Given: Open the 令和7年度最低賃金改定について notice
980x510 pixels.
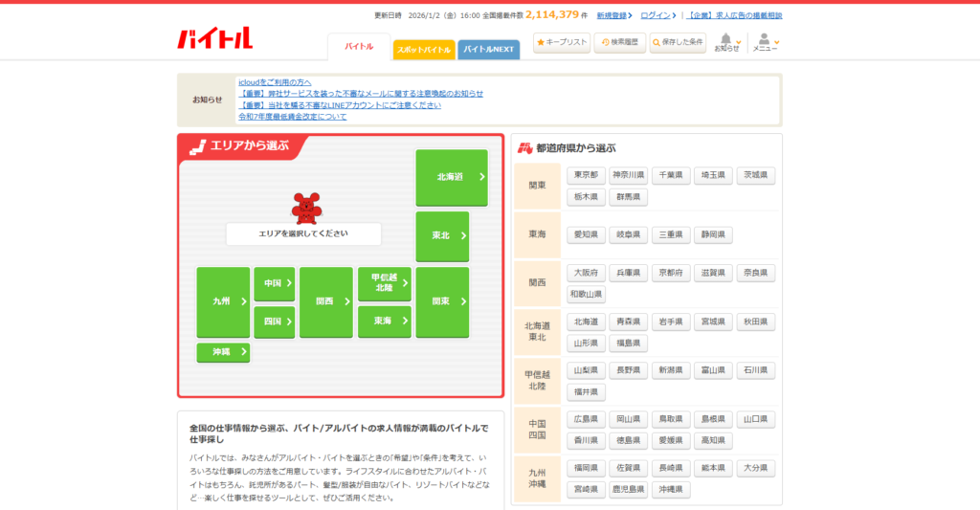Looking at the screenshot, I should pos(292,117).
